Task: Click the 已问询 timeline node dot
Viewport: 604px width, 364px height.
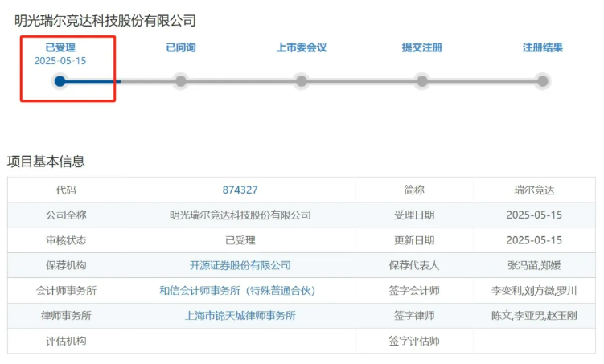Action: point(181,81)
